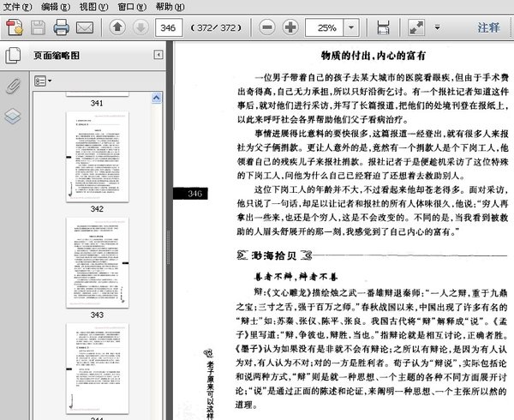The height and width of the screenshot is (420, 514).
Task: Click the black page marker 346
Action: tap(190, 194)
